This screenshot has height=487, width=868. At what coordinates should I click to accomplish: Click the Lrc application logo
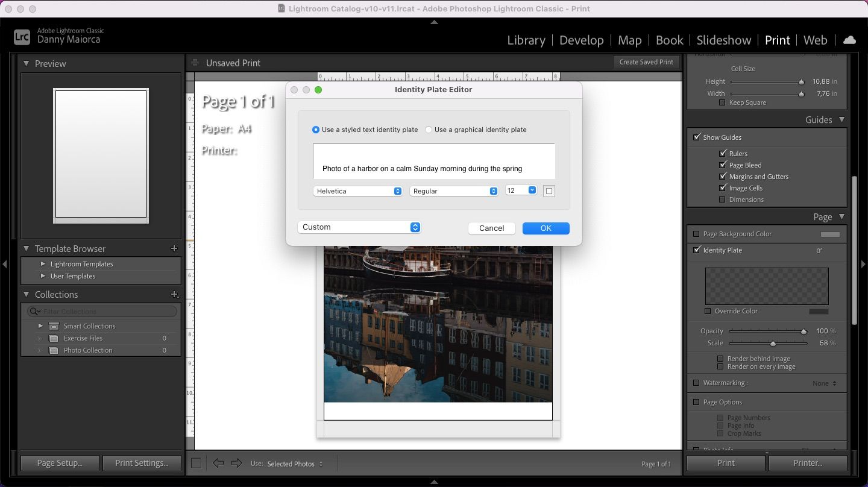pos(22,37)
